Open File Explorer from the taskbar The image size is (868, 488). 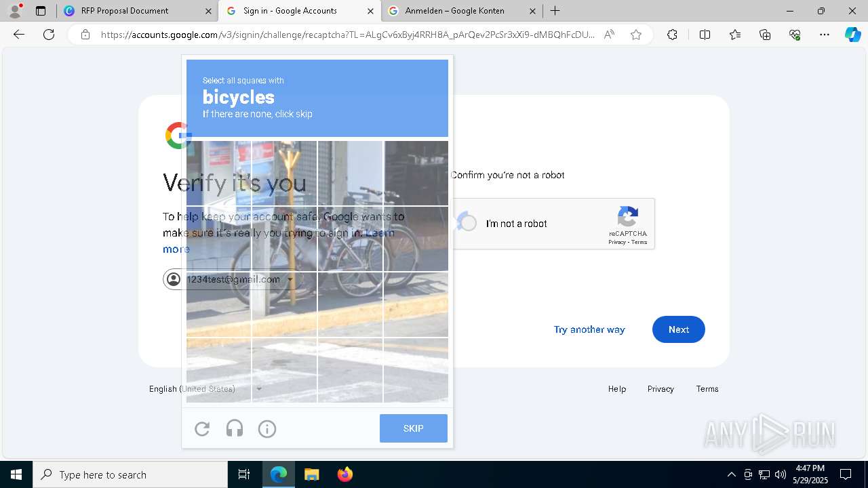(x=311, y=474)
